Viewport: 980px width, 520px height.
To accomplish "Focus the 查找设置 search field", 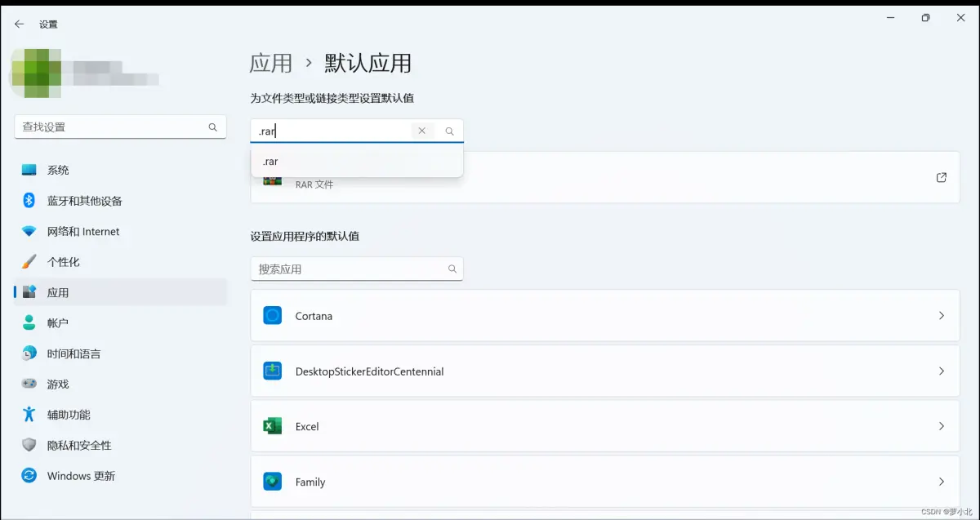I will point(120,127).
